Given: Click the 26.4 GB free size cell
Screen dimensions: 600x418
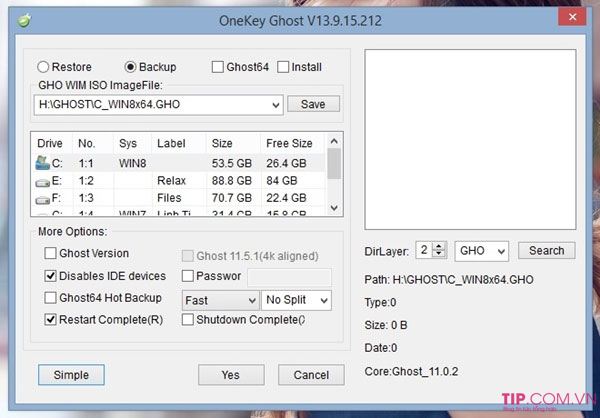Looking at the screenshot, I should coord(286,163).
